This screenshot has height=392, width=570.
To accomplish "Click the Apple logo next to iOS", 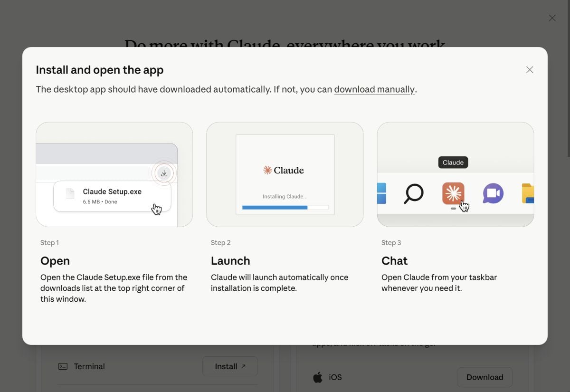I will [318, 377].
